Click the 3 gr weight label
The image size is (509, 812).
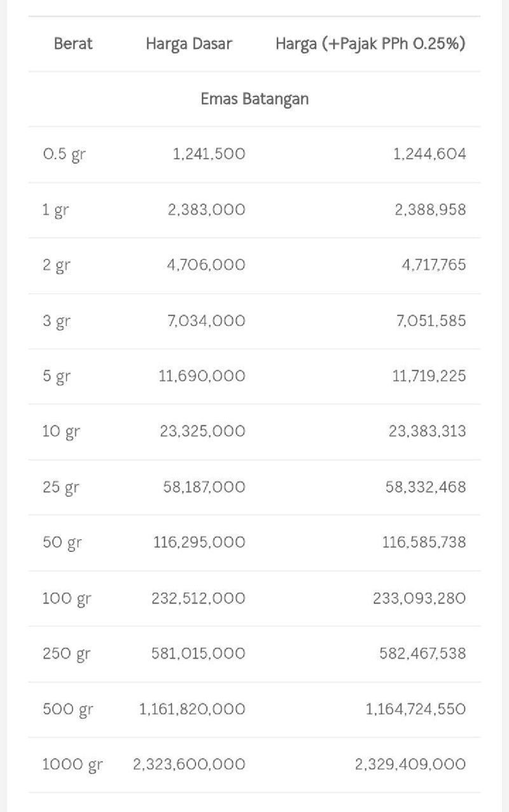pyautogui.click(x=57, y=320)
